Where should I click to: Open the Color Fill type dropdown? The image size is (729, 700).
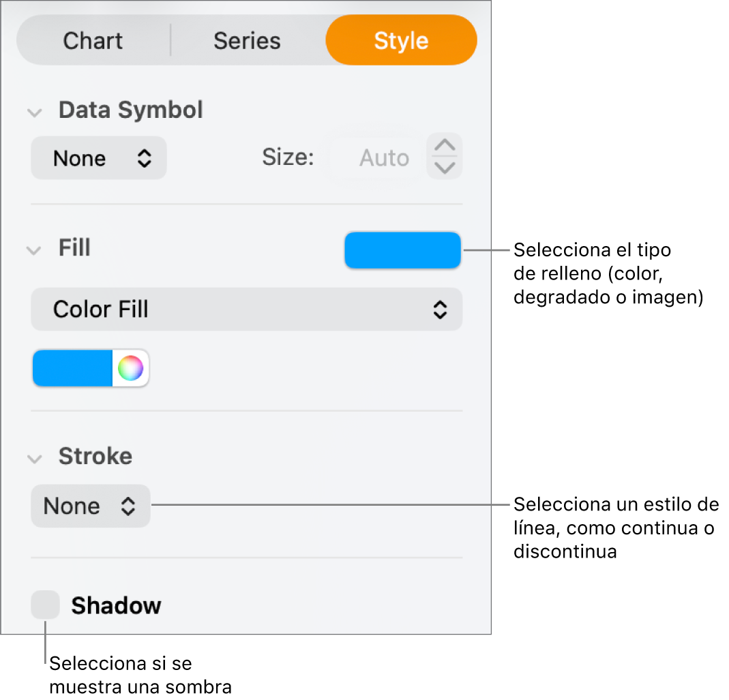coord(246,309)
